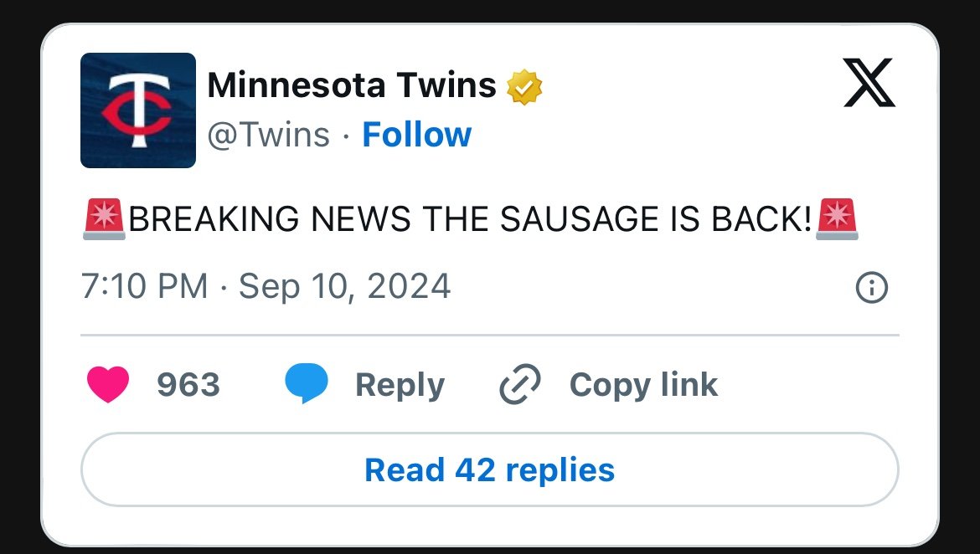Open the 7:10 PM timestamp link
Image resolution: width=980 pixels, height=554 pixels.
click(144, 287)
